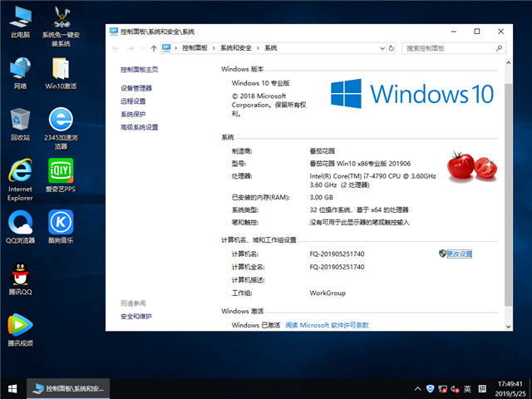Image resolution: width=532 pixels, height=399 pixels.
Task: Open the IME keyboard grid tray icon
Action: [482, 389]
